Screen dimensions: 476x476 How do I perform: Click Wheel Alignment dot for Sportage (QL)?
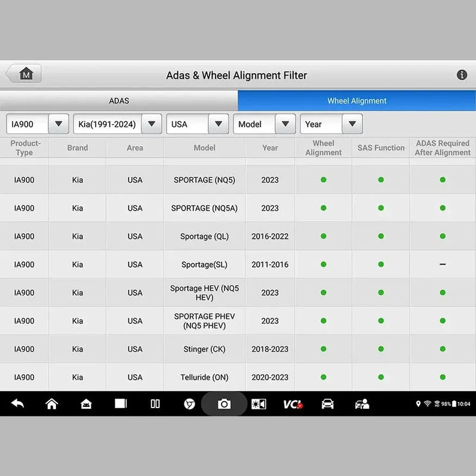coord(323,236)
